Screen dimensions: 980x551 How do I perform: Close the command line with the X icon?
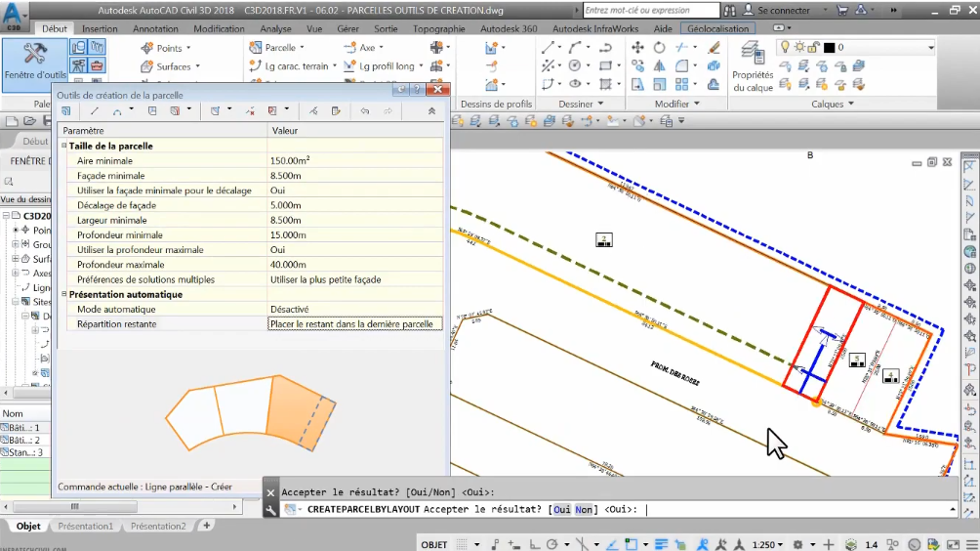[x=270, y=492]
